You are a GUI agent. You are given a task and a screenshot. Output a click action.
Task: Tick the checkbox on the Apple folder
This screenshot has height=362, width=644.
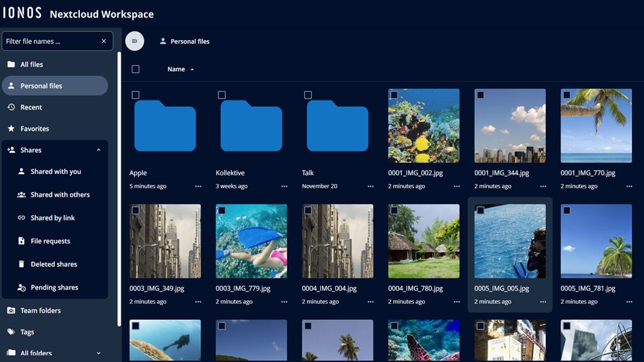[136, 95]
